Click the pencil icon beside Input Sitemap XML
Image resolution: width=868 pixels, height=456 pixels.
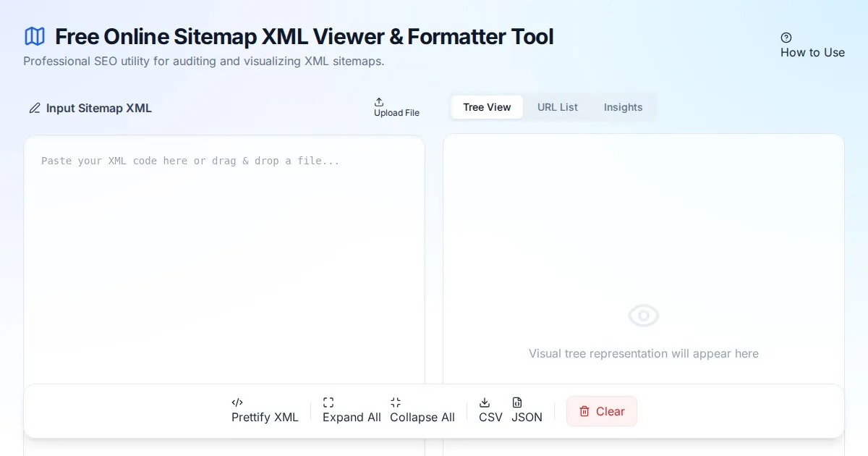coord(35,109)
